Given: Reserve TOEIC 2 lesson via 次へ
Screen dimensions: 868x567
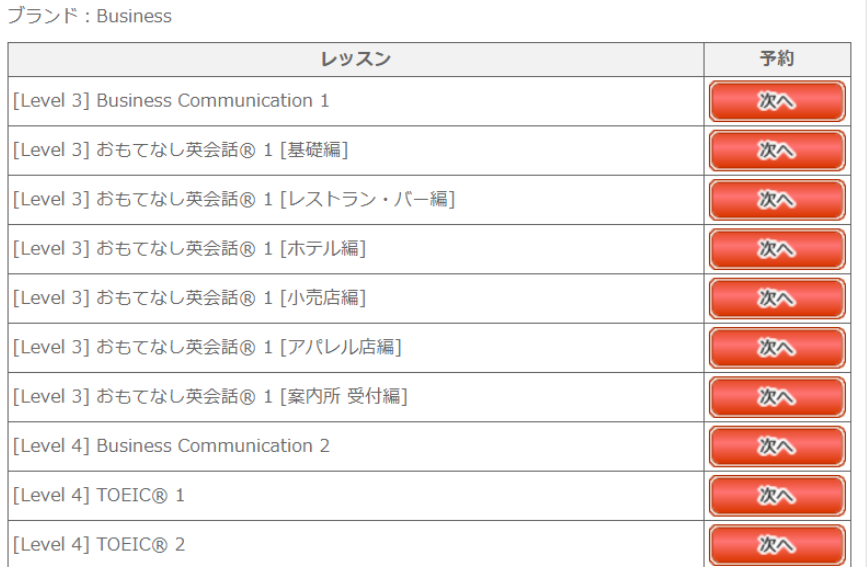Looking at the screenshot, I should (x=777, y=545).
